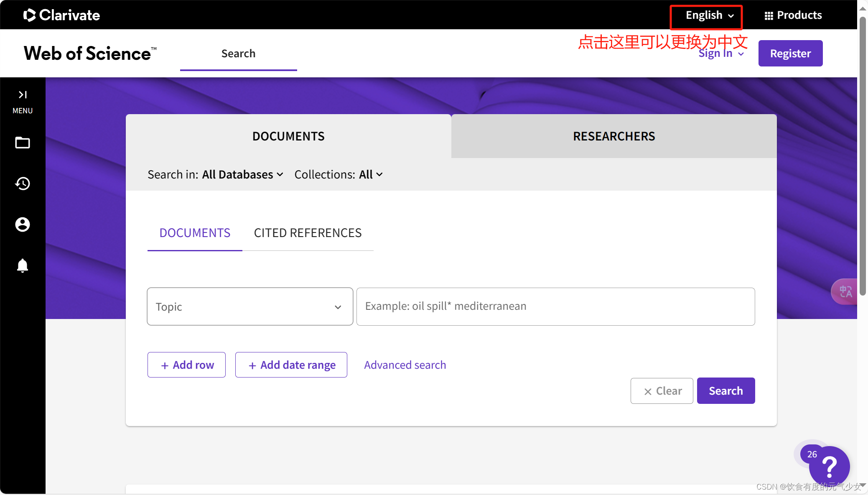Focus the search query input field
This screenshot has width=868, height=495.
click(555, 306)
